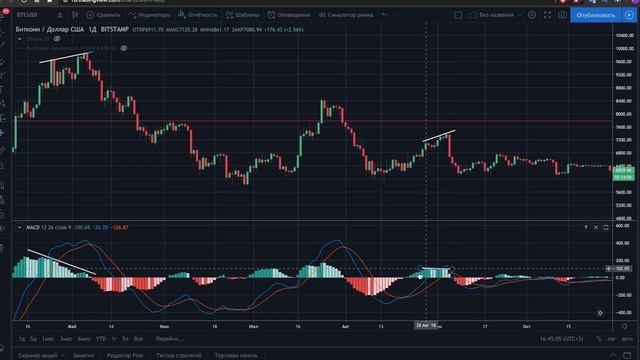Open the Торговая панель tab
The height and width of the screenshot is (360, 640).
[236, 356]
